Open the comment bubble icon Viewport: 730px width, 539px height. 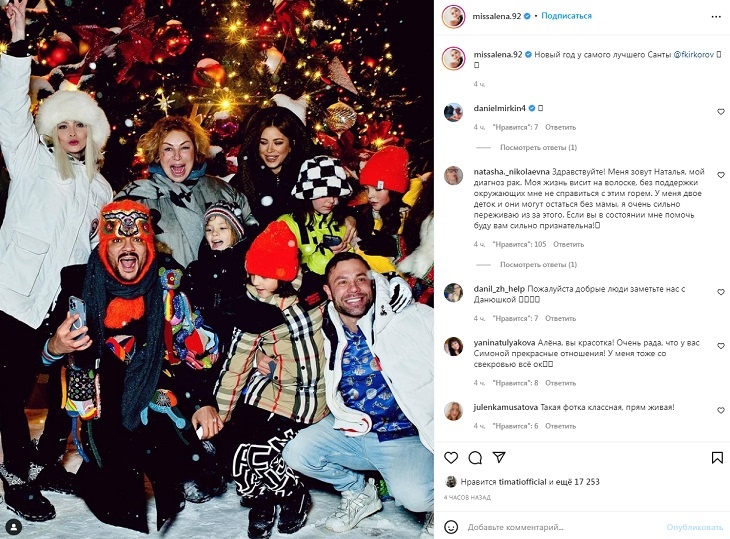tap(475, 458)
